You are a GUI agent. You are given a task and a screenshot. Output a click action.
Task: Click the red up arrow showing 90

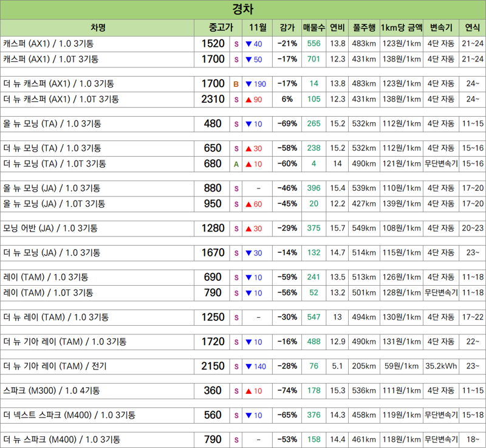click(253, 100)
